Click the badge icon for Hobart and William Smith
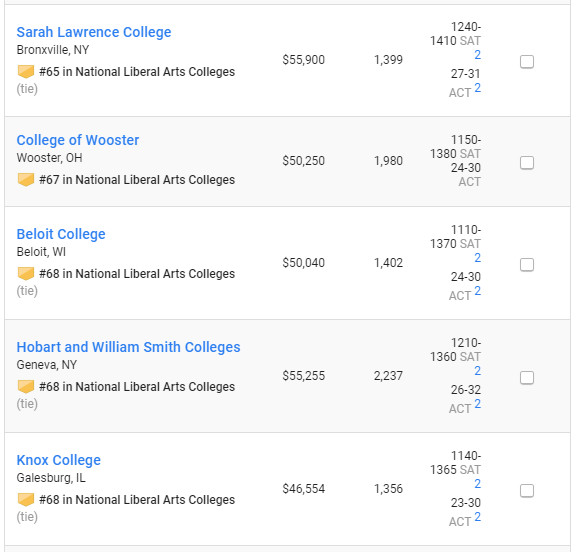 coord(26,387)
